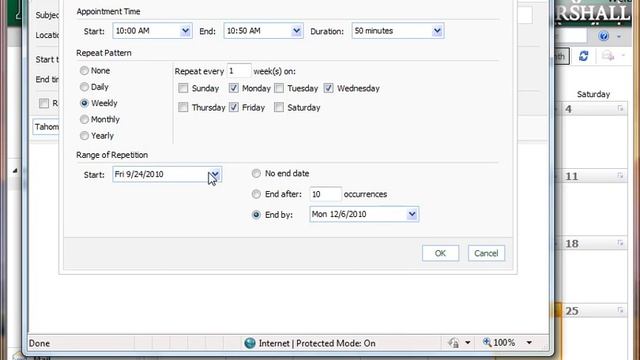640x360 pixels.
Task: Click the zoom magnifier 100% icon
Action: pos(487,342)
